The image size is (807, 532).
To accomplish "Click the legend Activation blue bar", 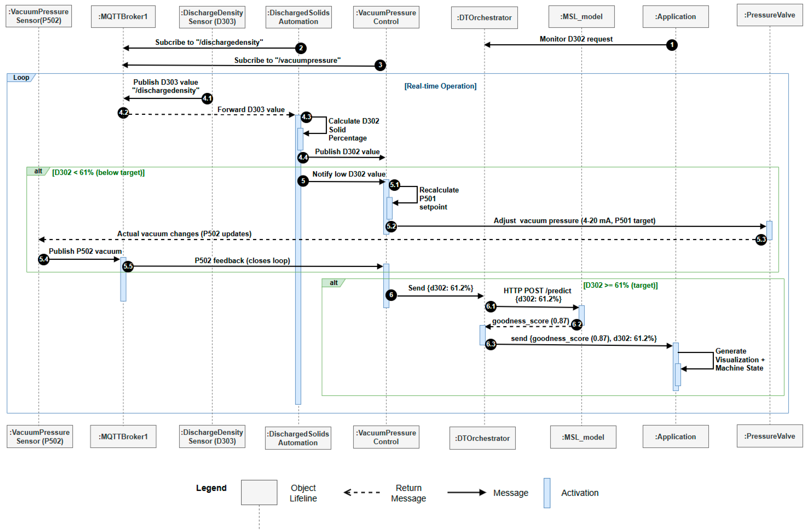I will 546,493.
